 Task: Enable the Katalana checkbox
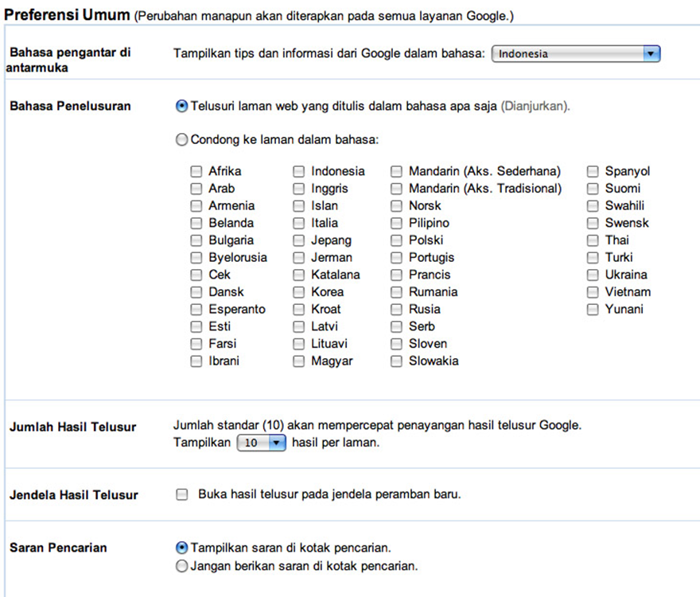pyautogui.click(x=298, y=275)
